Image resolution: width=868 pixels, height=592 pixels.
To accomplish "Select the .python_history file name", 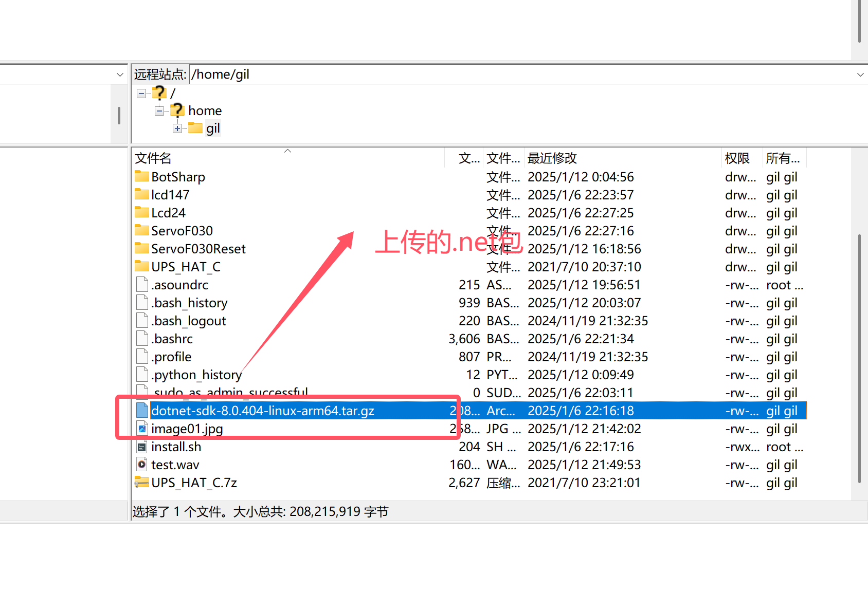I will (x=196, y=375).
